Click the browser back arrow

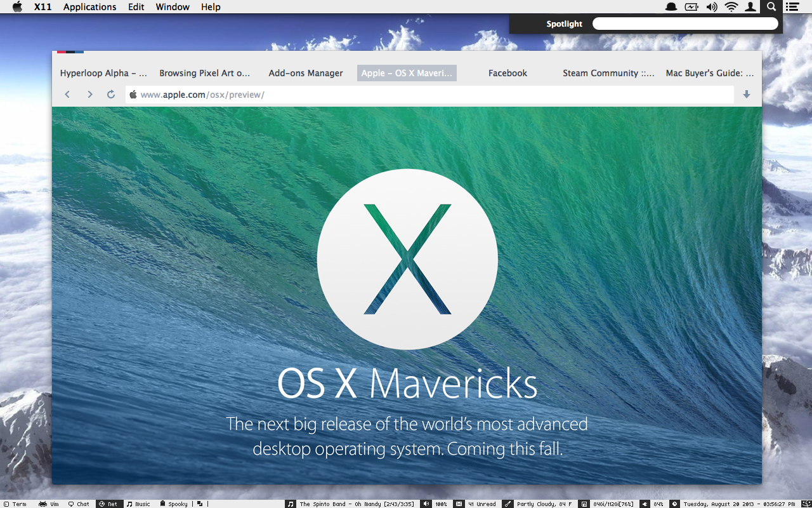coord(67,95)
